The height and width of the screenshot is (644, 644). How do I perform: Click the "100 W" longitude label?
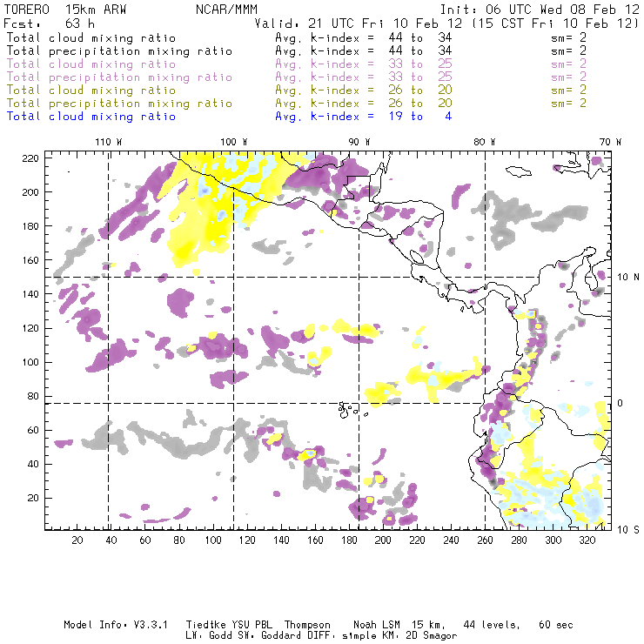tap(234, 142)
